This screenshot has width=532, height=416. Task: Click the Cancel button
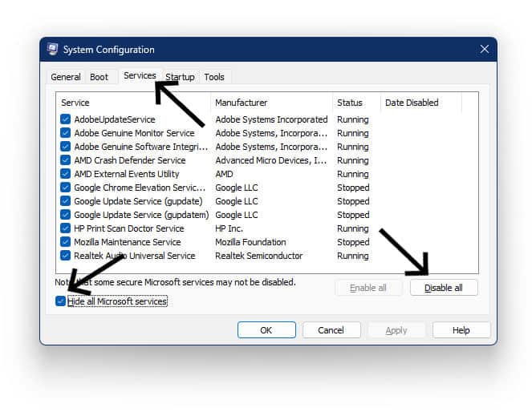coord(331,330)
